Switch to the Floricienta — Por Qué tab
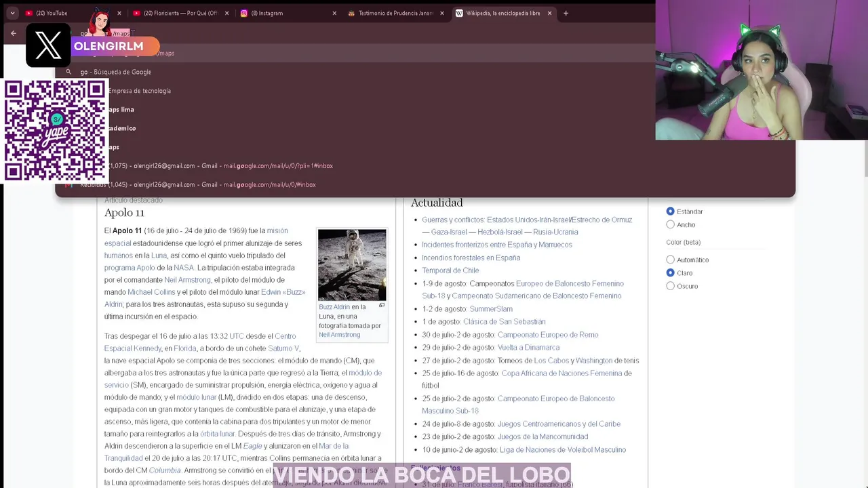Screen dimensions: 868x488 coord(181,13)
